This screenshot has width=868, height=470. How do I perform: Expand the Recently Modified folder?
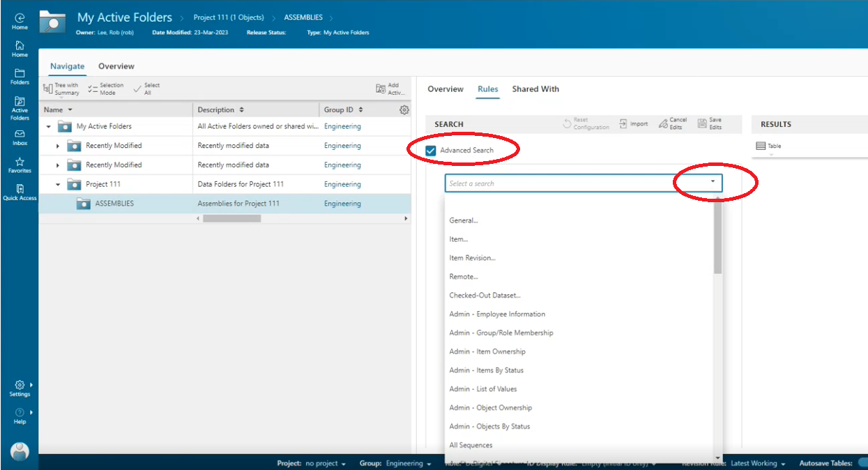pyautogui.click(x=59, y=145)
